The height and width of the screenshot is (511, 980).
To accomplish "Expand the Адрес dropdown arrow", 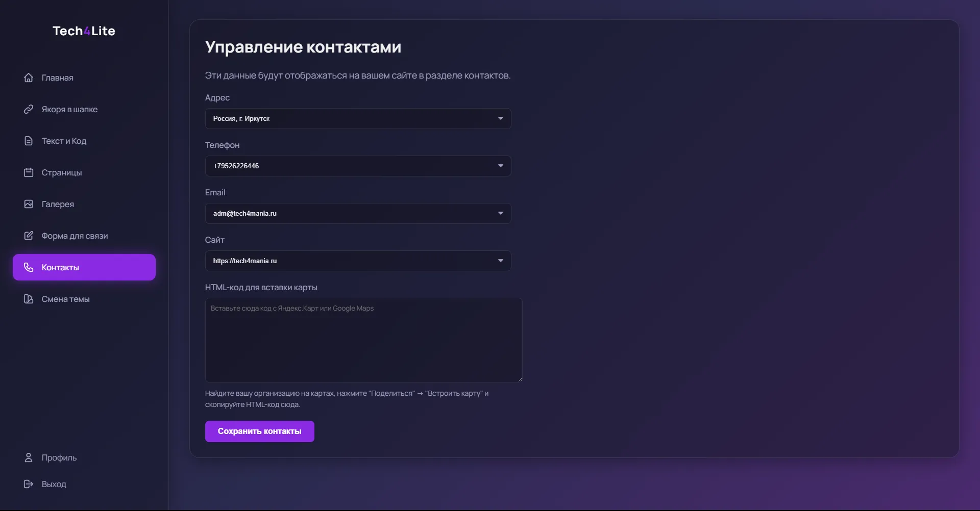I will [500, 118].
